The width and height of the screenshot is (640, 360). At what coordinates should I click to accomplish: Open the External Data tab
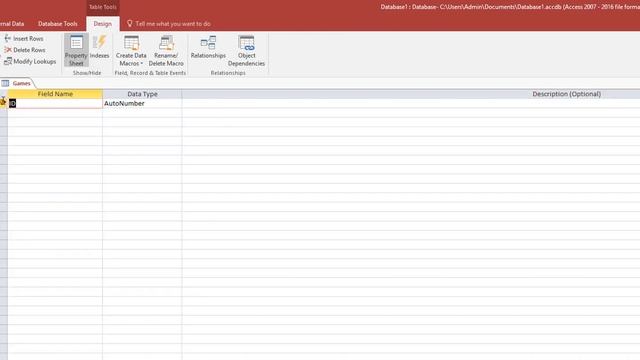[12, 24]
